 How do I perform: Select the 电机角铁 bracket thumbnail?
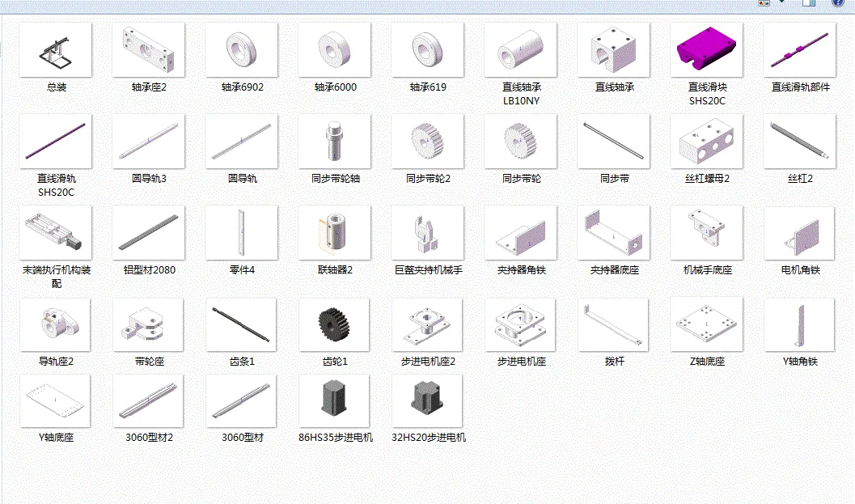(800, 233)
